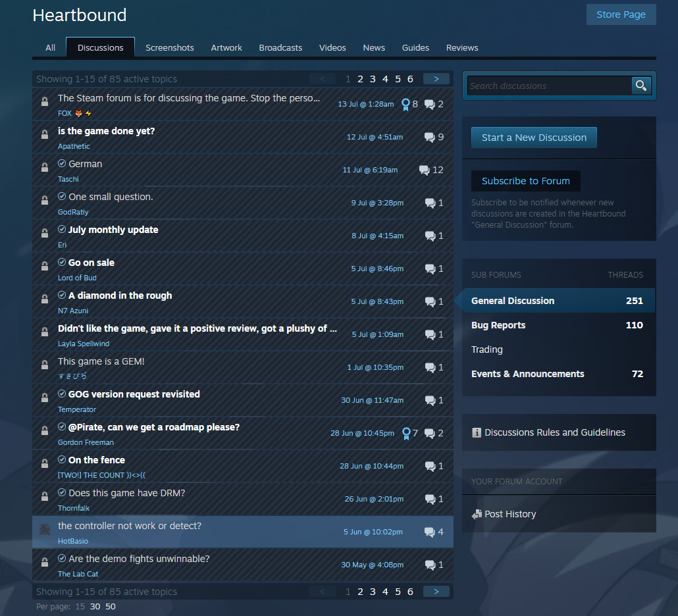Show 30 topics per page
Screen dimensions: 678x616
click(x=95, y=607)
